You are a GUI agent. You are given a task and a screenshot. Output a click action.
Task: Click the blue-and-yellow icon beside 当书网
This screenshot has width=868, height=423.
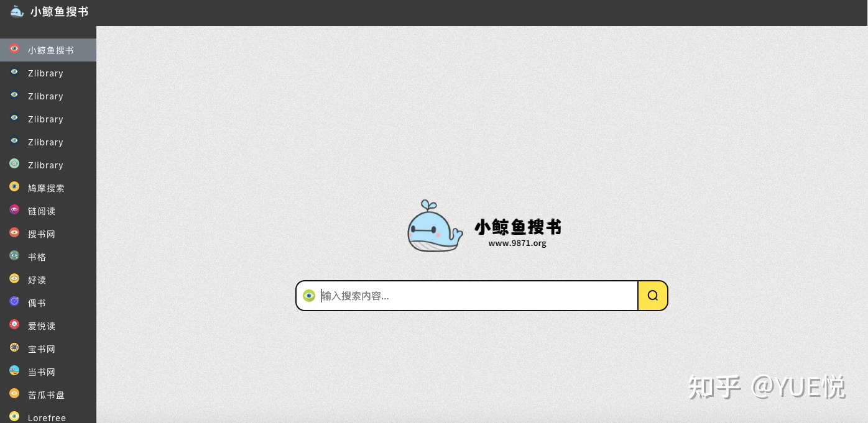click(14, 370)
